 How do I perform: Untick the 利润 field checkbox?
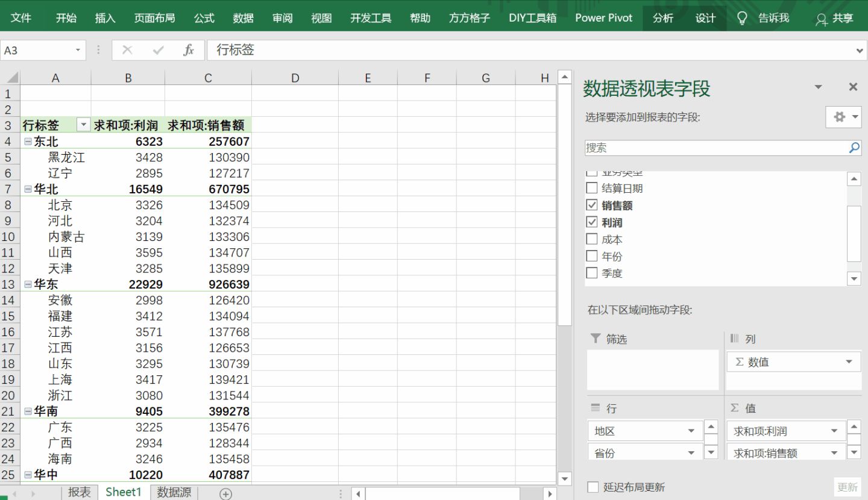click(592, 222)
